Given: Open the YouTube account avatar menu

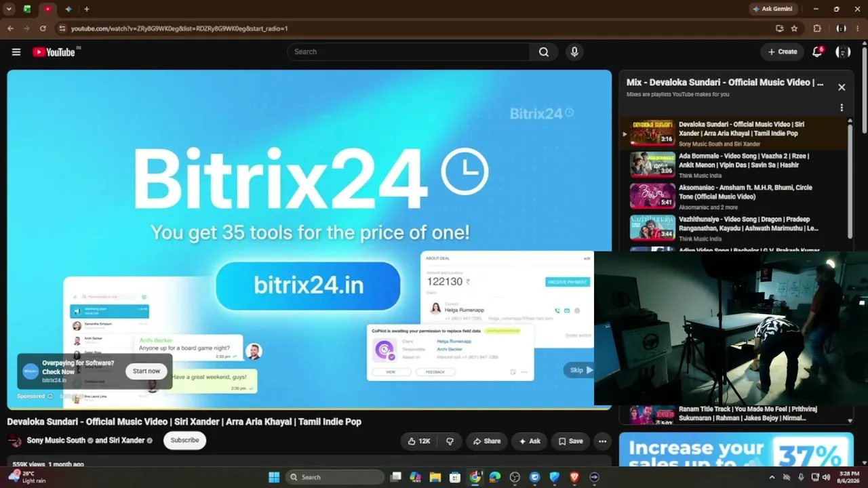Looking at the screenshot, I should [843, 52].
